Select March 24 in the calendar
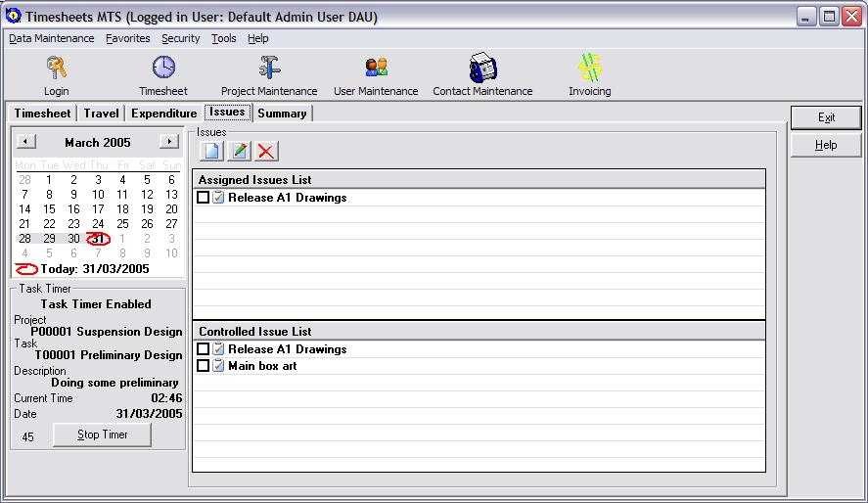 pyautogui.click(x=98, y=223)
